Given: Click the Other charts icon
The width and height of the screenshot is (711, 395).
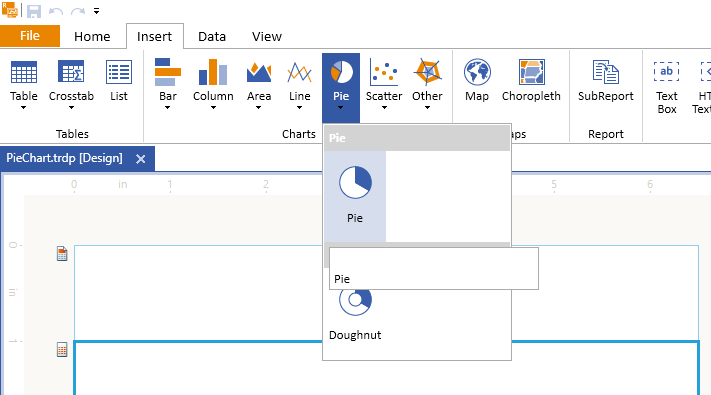Looking at the screenshot, I should tap(427, 72).
